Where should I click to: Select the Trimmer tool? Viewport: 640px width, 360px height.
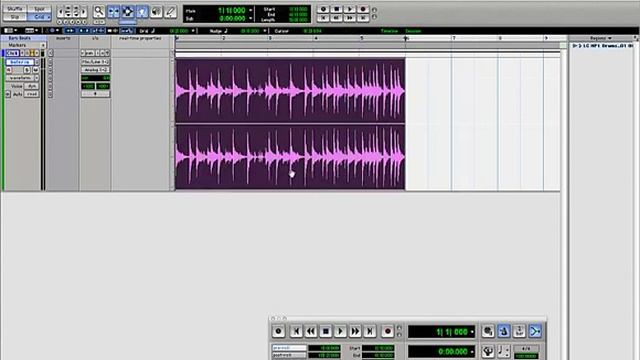tap(113, 12)
